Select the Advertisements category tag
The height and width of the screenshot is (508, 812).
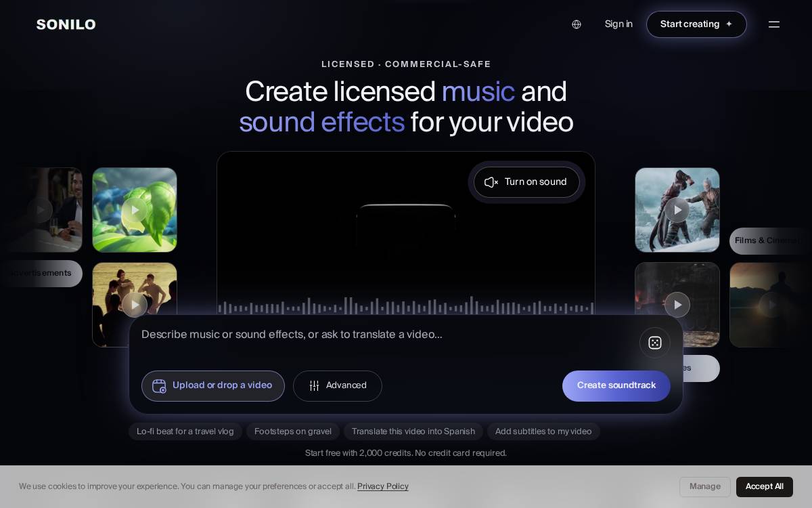(x=41, y=273)
